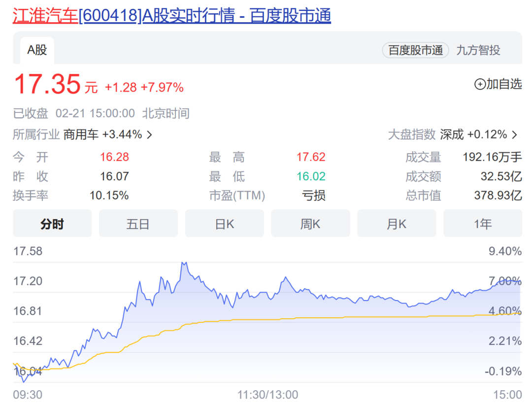Select the 分时 chart tab
This screenshot has width=532, height=404.
pyautogui.click(x=52, y=224)
